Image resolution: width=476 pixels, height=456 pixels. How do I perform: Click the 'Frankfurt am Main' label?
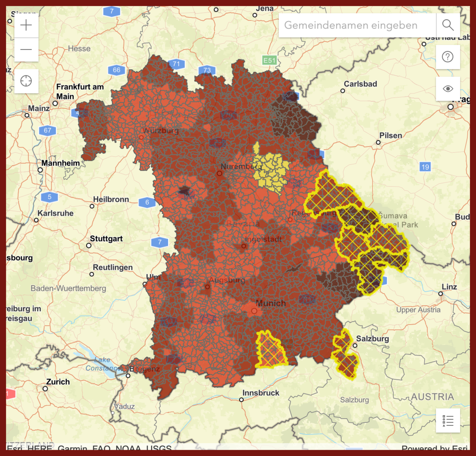coord(80,92)
